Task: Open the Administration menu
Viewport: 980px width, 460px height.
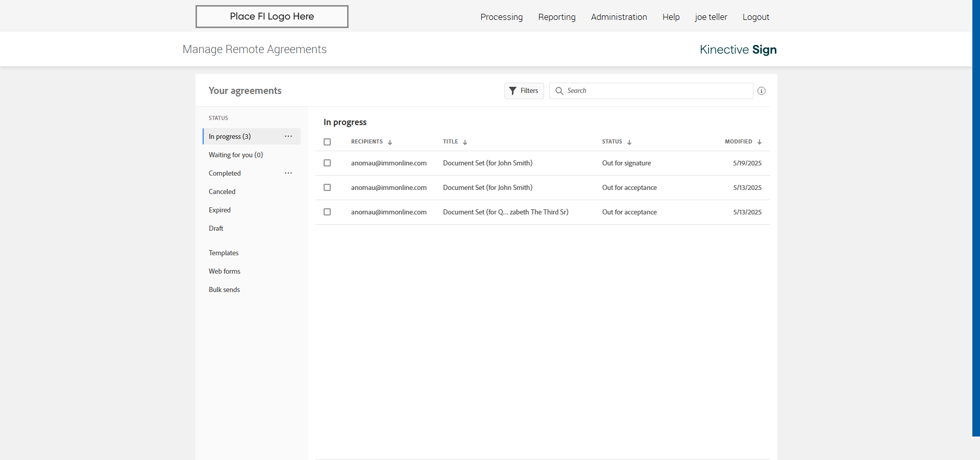Action: point(619,17)
